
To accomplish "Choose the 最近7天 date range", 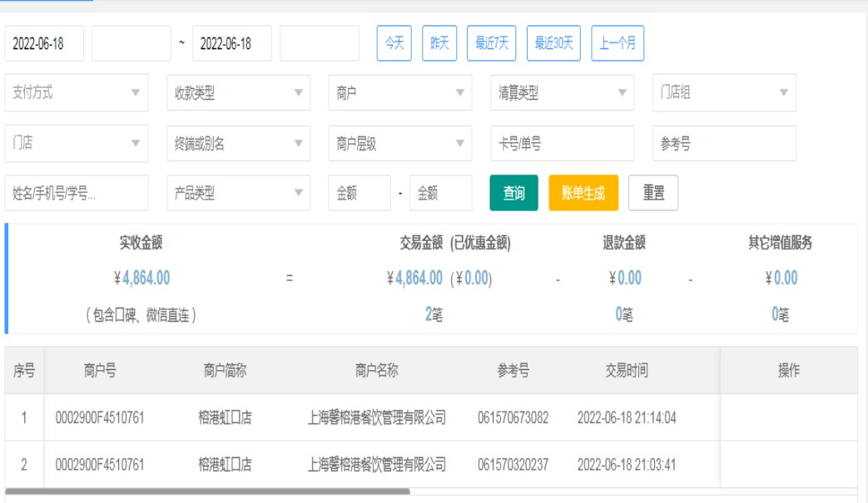I will pyautogui.click(x=491, y=43).
